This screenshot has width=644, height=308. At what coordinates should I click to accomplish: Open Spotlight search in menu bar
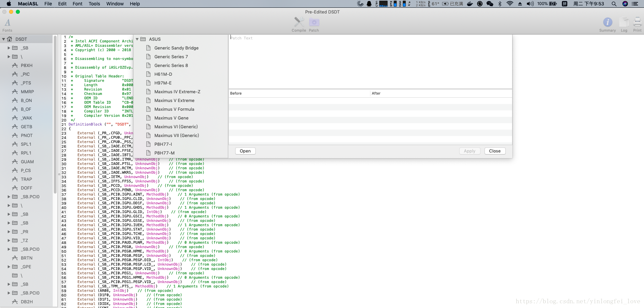pyautogui.click(x=614, y=4)
